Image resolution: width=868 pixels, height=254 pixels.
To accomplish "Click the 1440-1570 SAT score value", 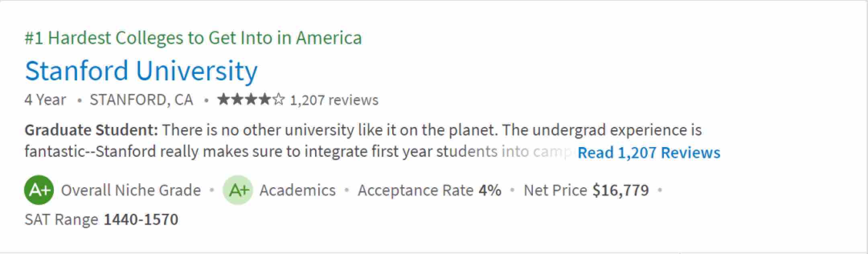I will point(141,219).
